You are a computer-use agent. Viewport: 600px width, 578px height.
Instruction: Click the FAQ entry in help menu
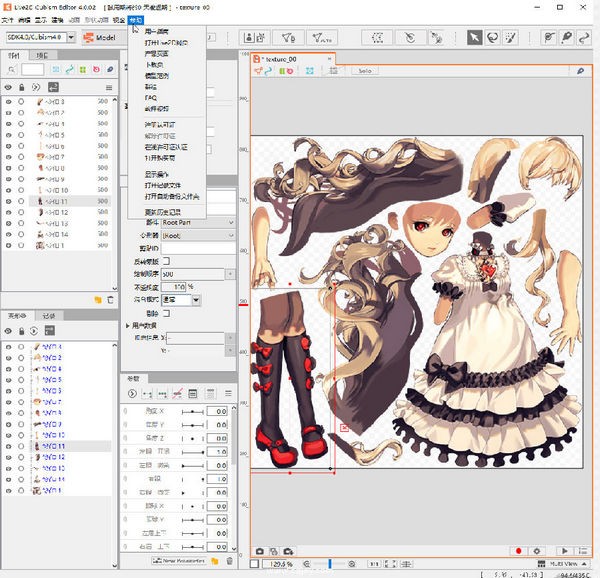point(150,99)
